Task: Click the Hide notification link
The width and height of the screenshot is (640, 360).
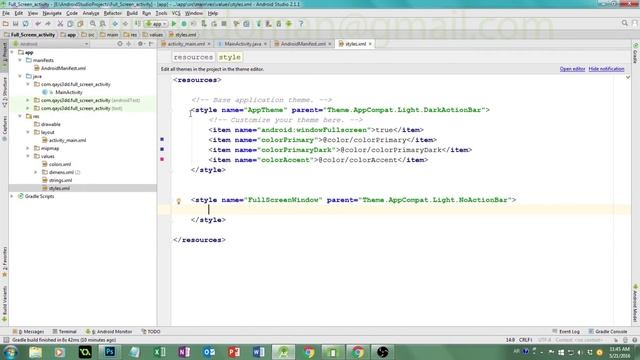Action: 606,69
